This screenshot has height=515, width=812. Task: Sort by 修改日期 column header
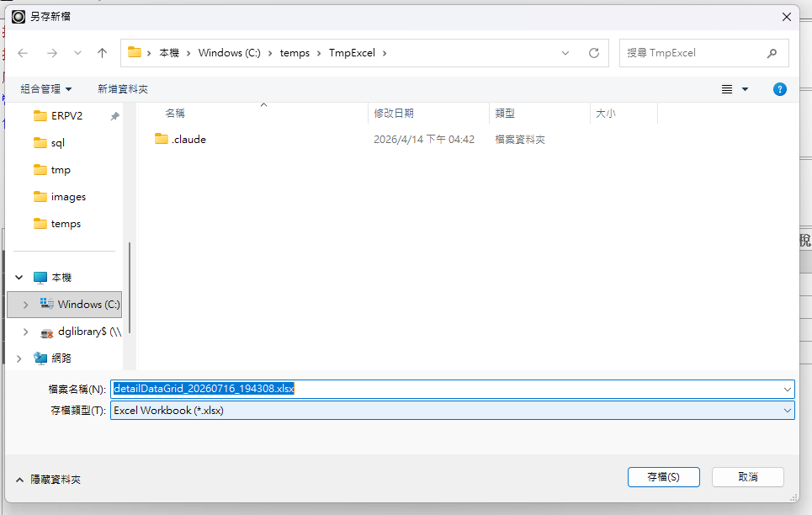tap(394, 113)
